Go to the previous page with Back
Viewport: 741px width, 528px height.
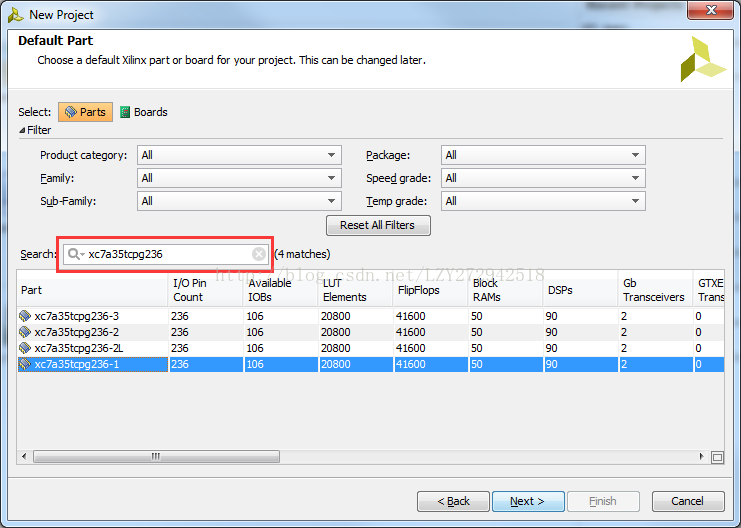point(453,501)
